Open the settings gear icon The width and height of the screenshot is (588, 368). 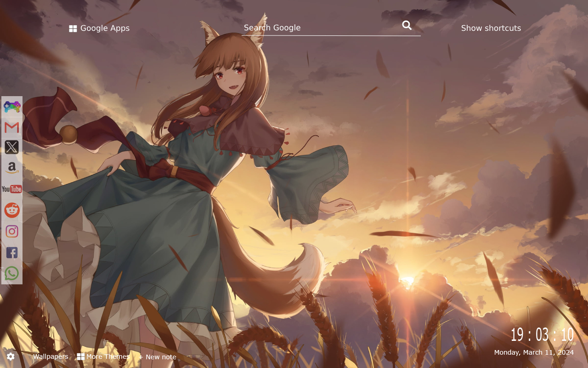[11, 356]
